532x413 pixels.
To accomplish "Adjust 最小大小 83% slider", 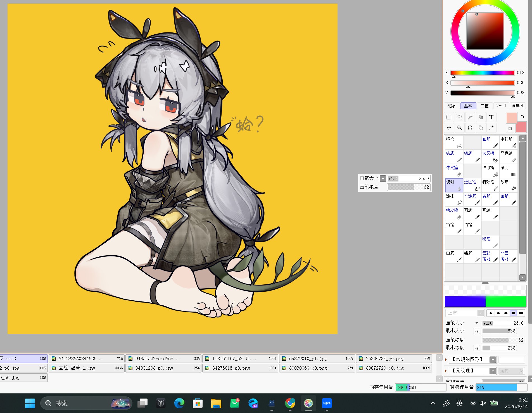I will (499, 331).
